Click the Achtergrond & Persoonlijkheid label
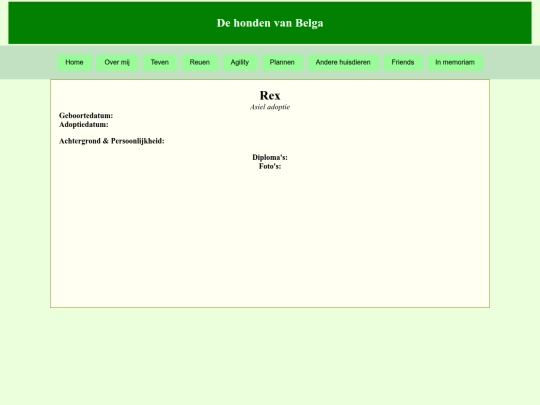 pos(112,141)
